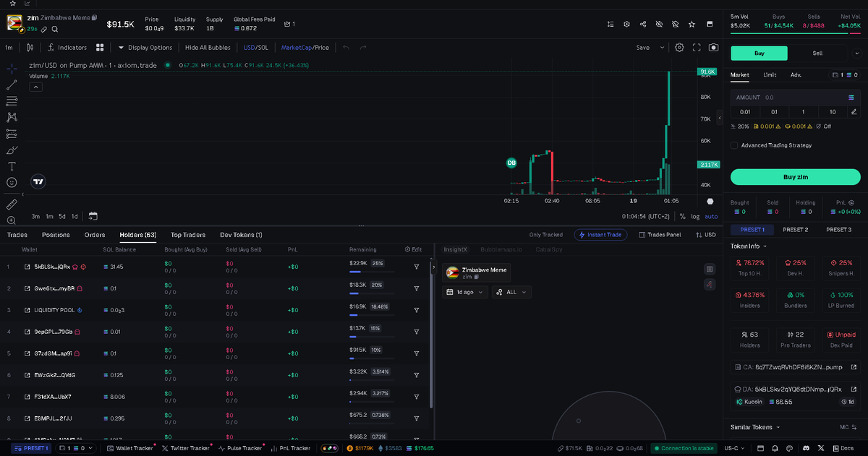868x456 pixels.
Task: Select the Sell tab
Action: 817,53
